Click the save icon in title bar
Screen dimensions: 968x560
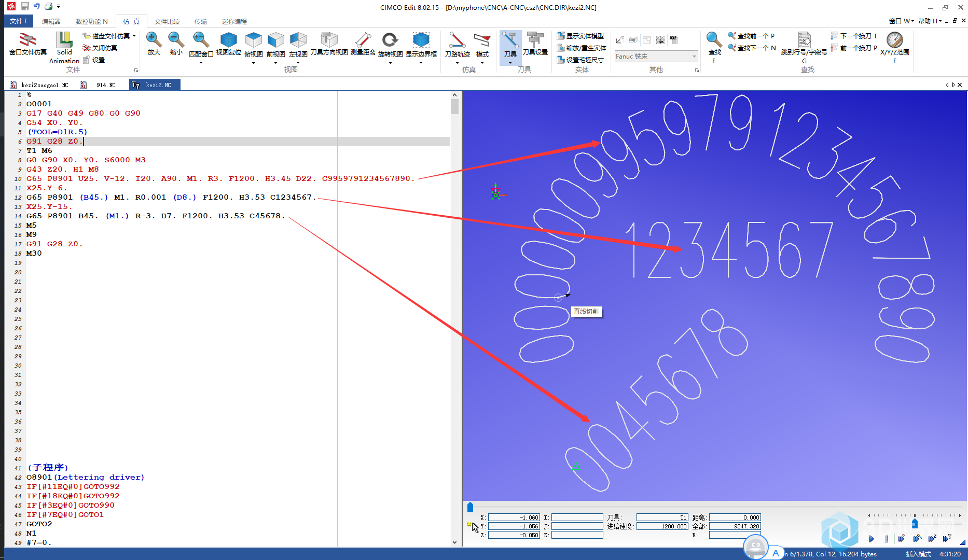pos(24,6)
